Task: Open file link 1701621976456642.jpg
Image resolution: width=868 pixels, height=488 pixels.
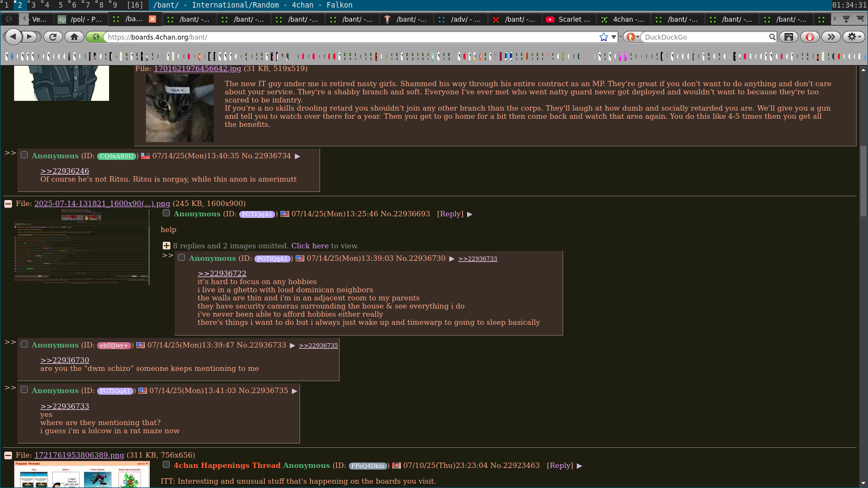Action: [197, 68]
